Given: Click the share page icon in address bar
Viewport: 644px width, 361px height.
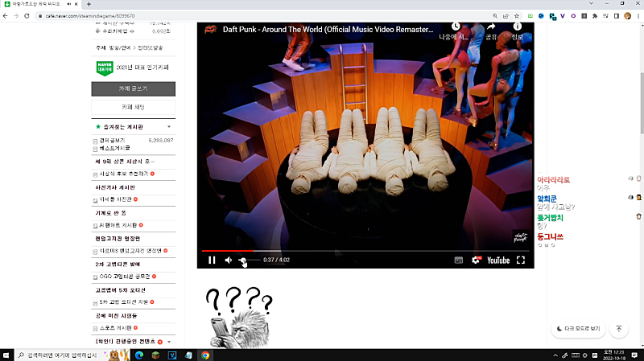Looking at the screenshot, I should click(506, 16).
